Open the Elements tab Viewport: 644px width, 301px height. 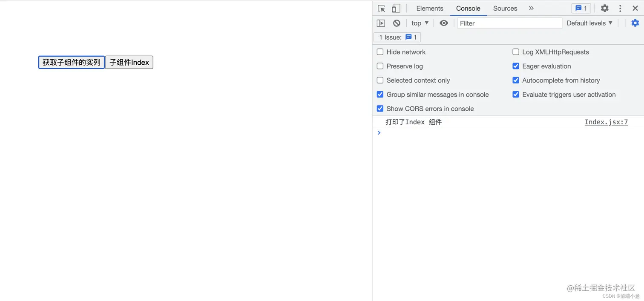tap(430, 9)
